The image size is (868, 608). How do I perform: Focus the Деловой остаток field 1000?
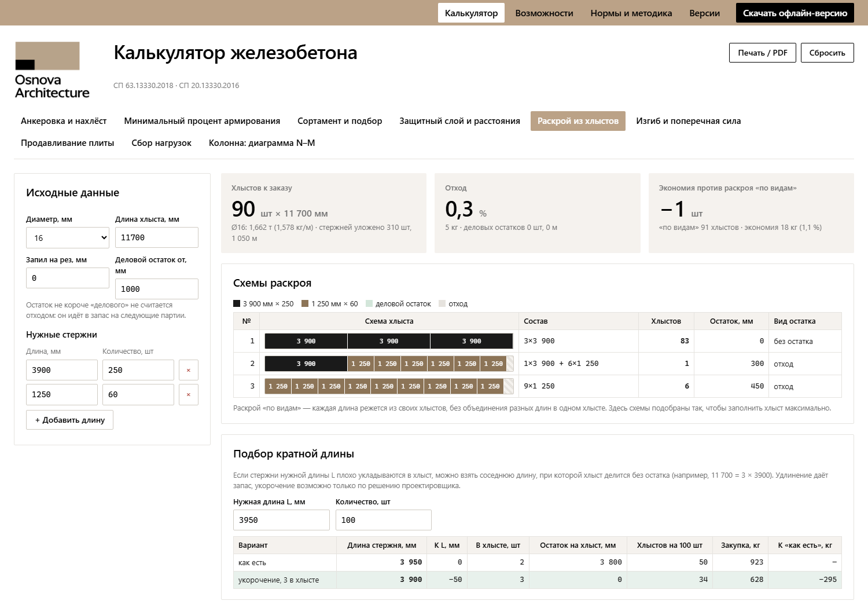(x=157, y=289)
